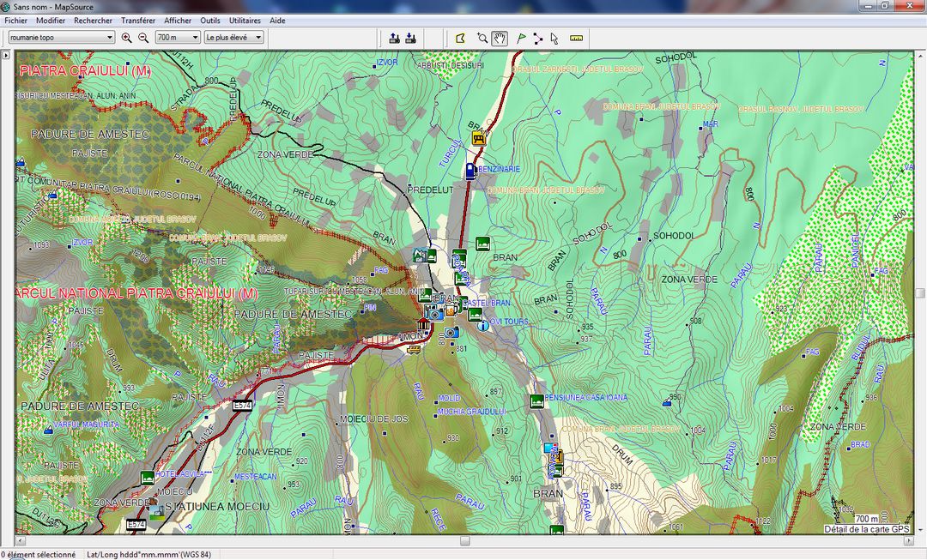Open the Modifier menu
This screenshot has height=560, width=927.
pyautogui.click(x=51, y=20)
